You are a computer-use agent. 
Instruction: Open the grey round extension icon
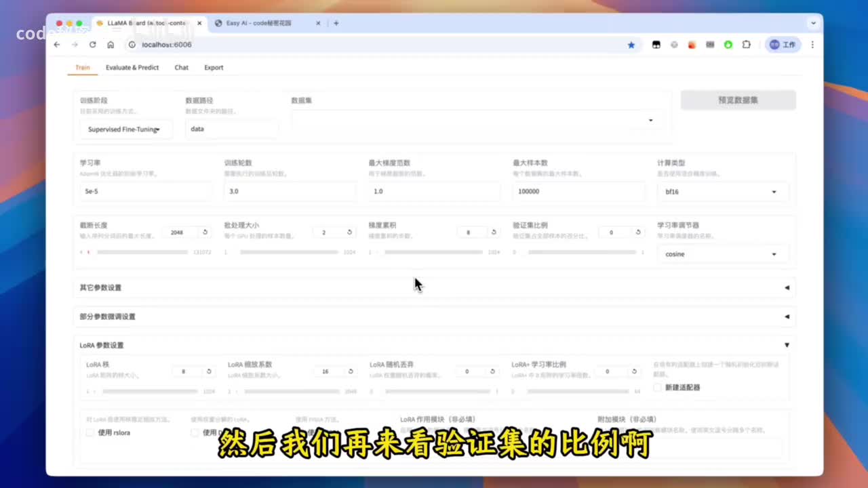674,45
